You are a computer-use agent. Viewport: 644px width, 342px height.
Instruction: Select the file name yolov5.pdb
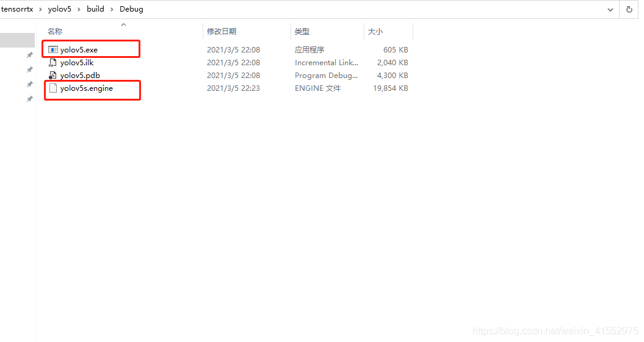click(80, 75)
